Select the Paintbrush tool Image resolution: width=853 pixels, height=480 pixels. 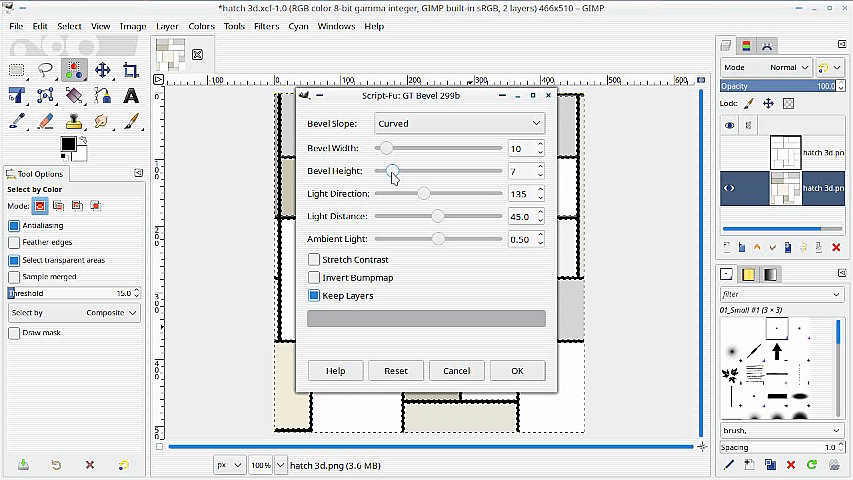click(x=131, y=121)
